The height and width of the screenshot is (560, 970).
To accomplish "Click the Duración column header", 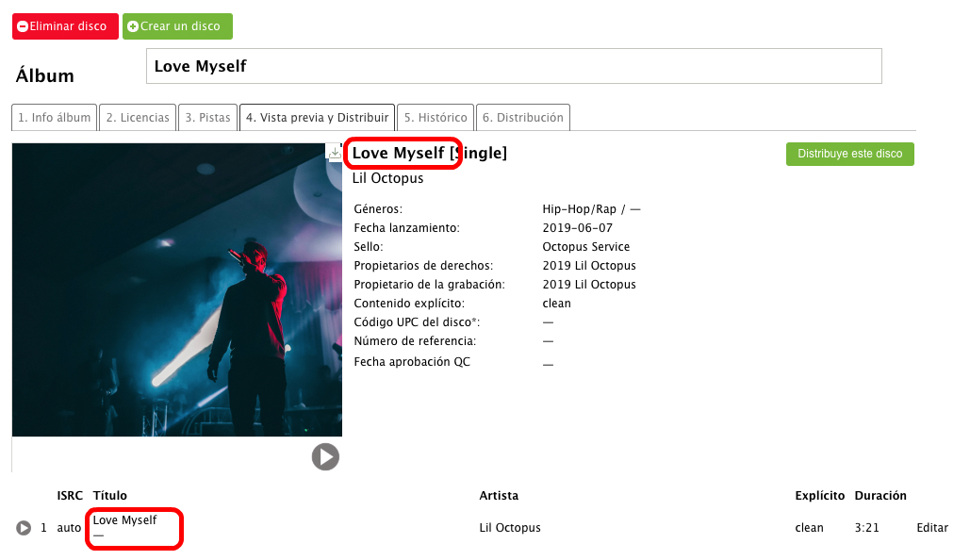I will (x=880, y=496).
